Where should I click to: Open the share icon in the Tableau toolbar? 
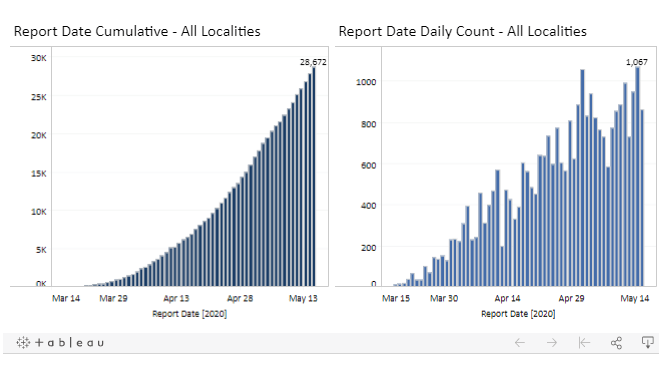616,343
